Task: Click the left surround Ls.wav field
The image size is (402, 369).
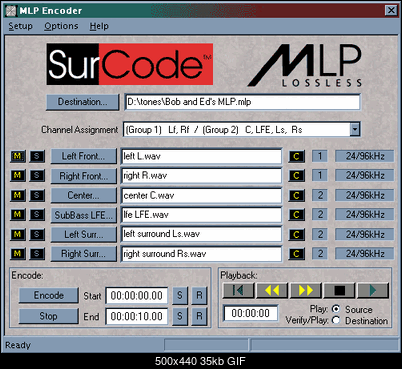Action: tap(201, 234)
